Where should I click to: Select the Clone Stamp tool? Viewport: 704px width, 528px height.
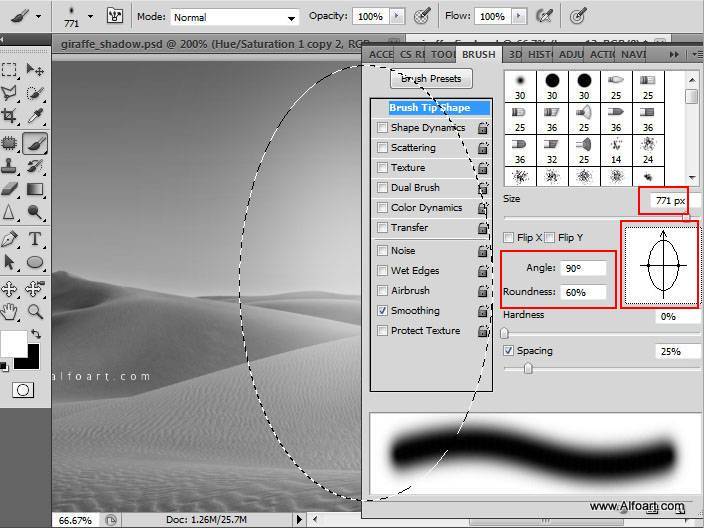click(x=10, y=165)
